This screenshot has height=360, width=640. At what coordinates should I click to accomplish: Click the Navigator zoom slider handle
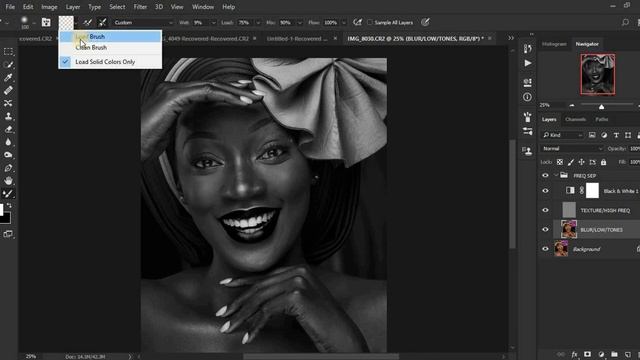click(x=601, y=107)
